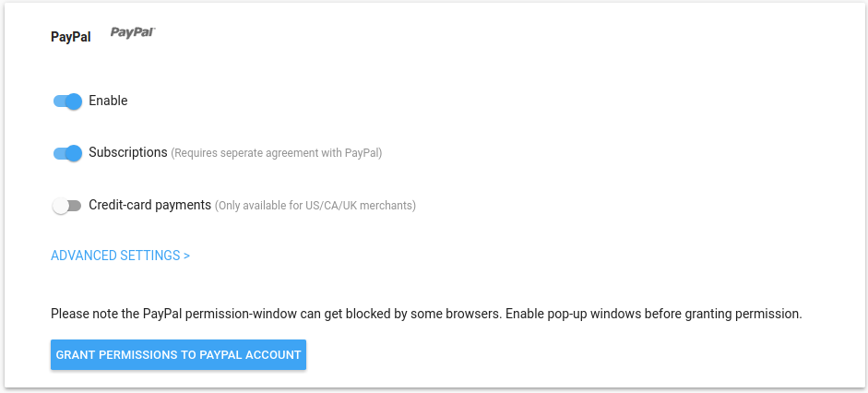Click the "Only available for US/CA/UK merchants" hint

[315, 206]
